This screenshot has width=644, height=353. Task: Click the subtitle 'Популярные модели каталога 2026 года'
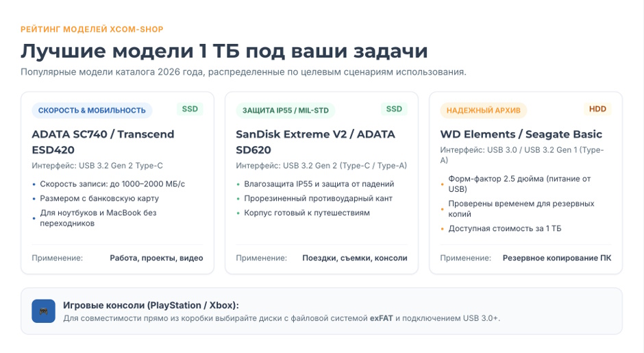[243, 72]
